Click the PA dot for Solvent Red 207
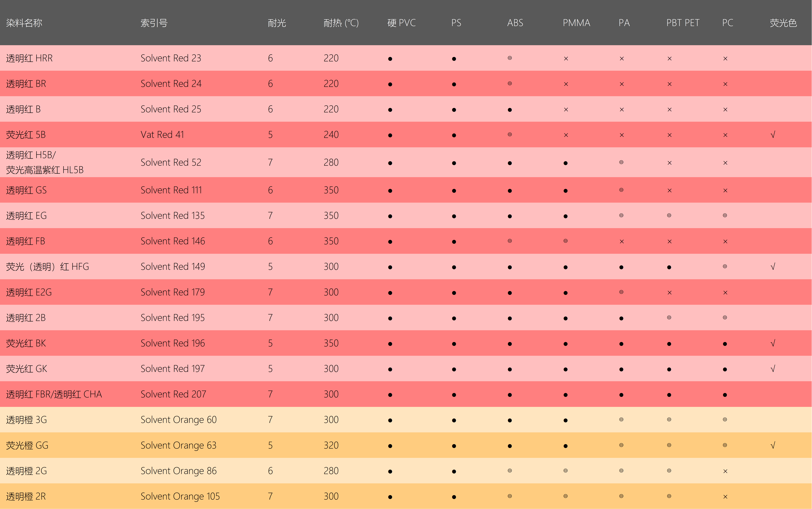 621,395
